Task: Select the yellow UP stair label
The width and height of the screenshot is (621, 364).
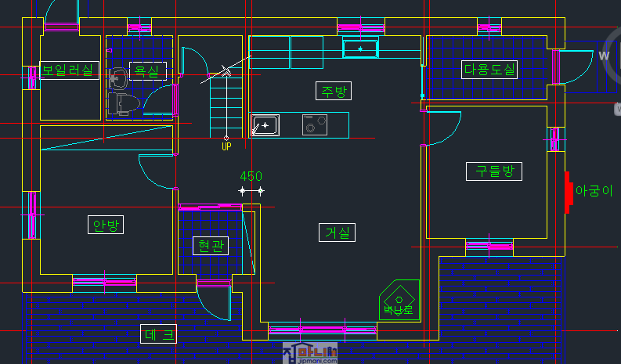Action: coord(226,146)
